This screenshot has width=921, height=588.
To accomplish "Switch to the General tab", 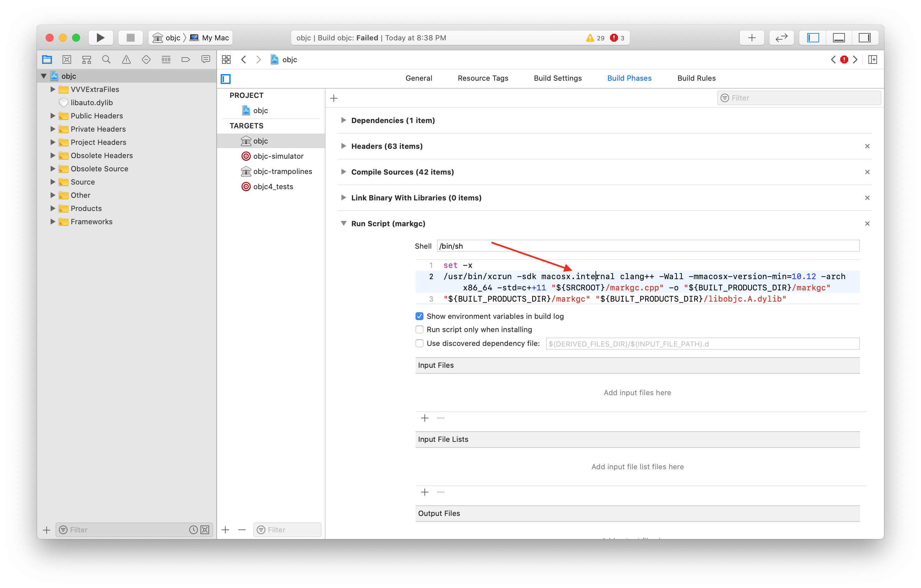I will pos(419,78).
